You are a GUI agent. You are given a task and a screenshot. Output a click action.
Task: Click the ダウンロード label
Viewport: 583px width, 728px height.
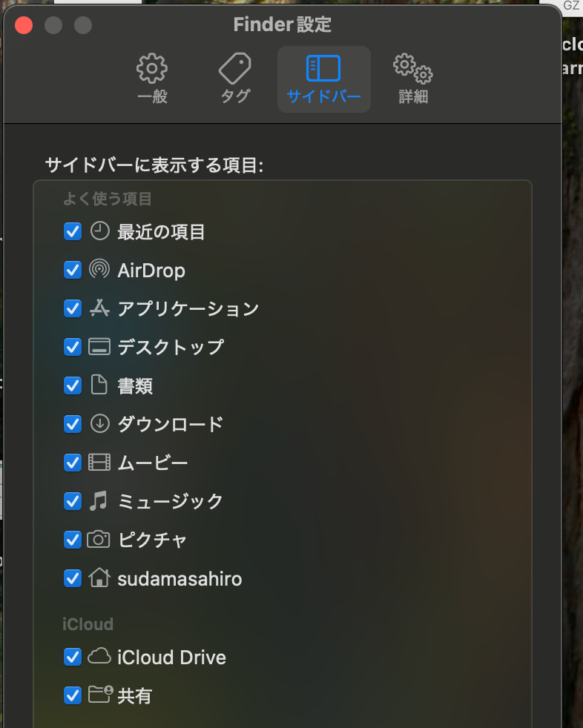[171, 424]
